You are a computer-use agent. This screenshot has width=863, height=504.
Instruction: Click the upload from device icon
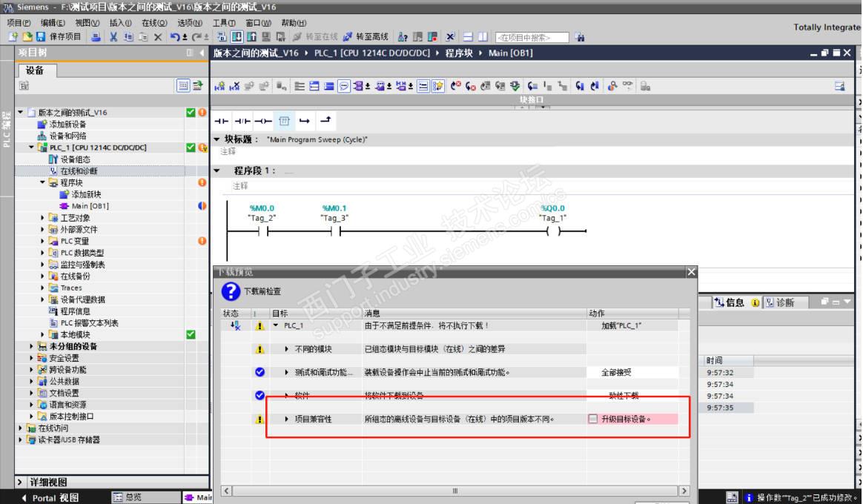[x=251, y=37]
